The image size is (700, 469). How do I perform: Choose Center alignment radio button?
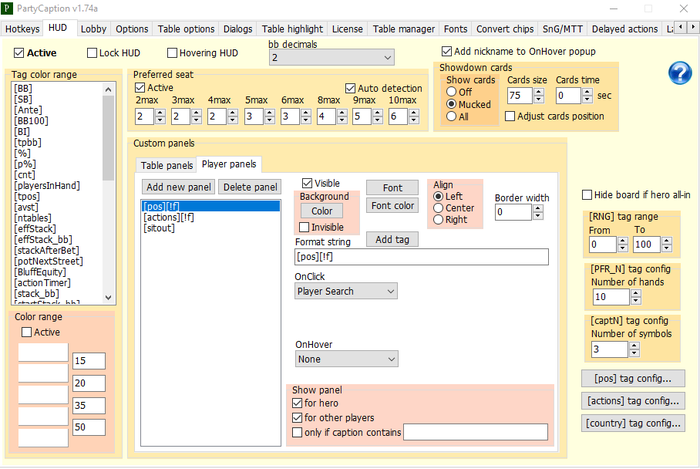[x=439, y=208]
